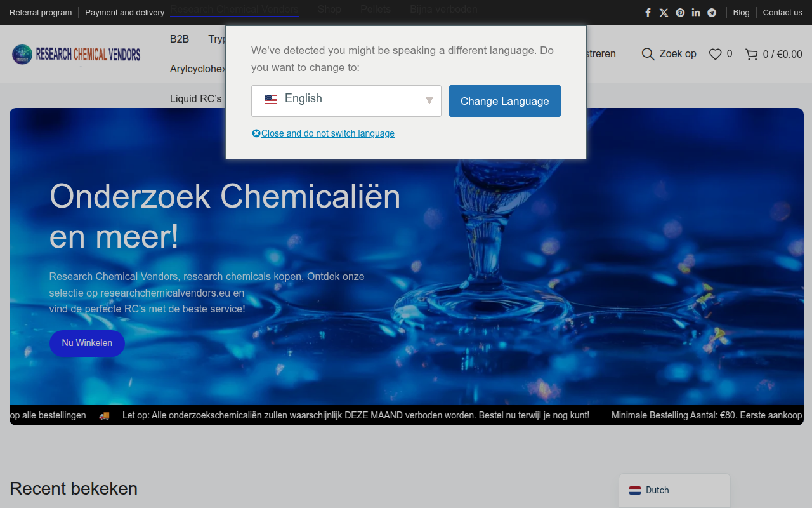The image size is (812, 508).
Task: Click the Dutch flag icon
Action: pos(635,490)
